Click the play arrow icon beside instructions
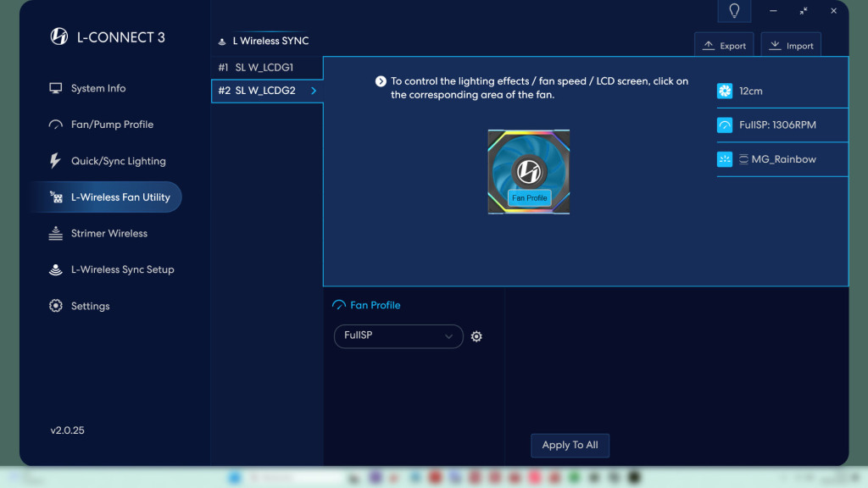The image size is (868, 488). [381, 81]
